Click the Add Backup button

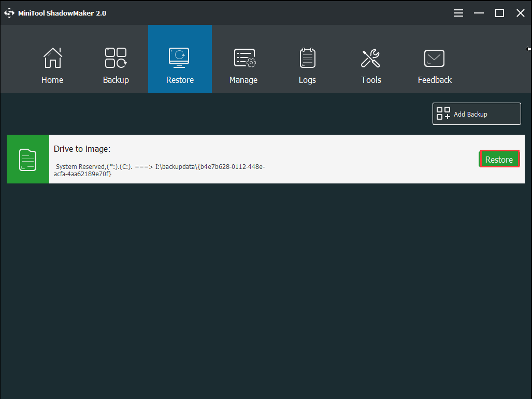click(x=477, y=114)
